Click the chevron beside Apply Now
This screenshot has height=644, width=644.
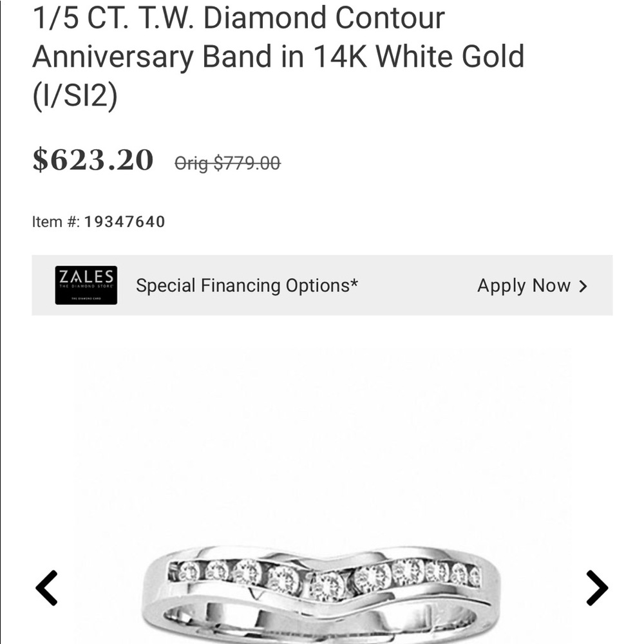pyautogui.click(x=583, y=285)
